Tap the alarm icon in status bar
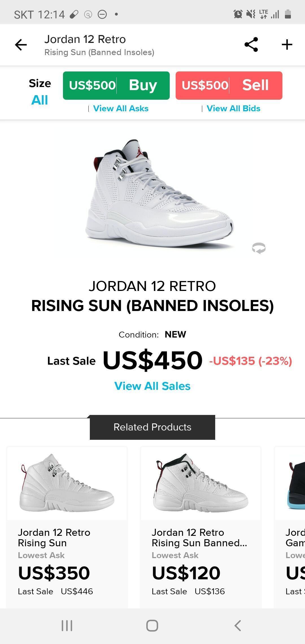Viewport: 305px width, 644px height. [x=238, y=14]
